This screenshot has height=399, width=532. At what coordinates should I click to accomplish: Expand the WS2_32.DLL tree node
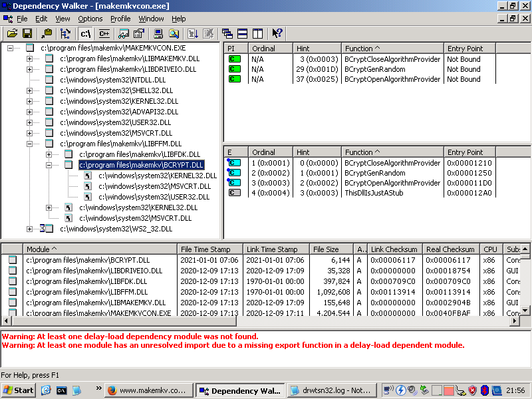(x=29, y=229)
